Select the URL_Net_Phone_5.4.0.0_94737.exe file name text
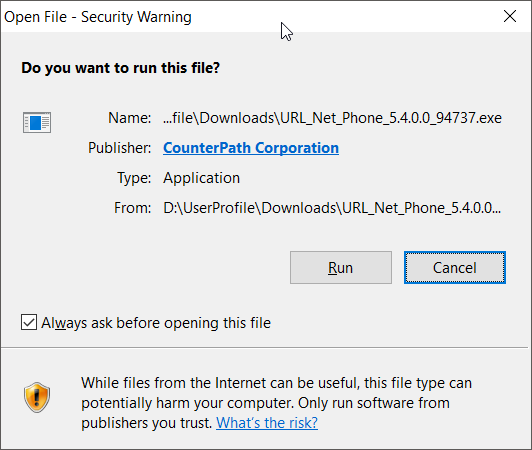Viewport: 532px width, 450px height. tap(332, 118)
